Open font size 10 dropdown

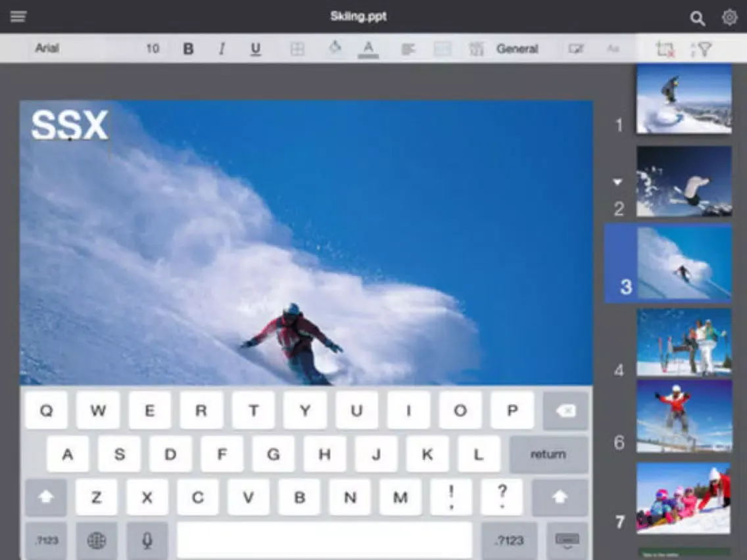(x=153, y=49)
